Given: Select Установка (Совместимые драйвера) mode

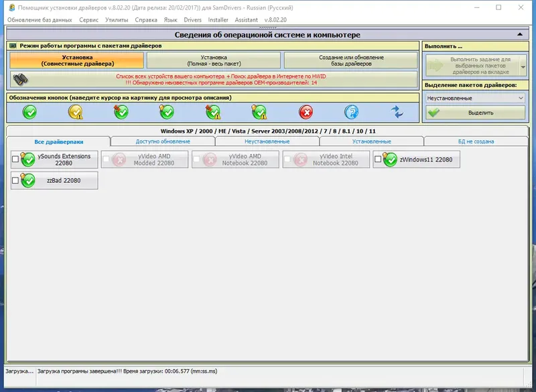Looking at the screenshot, I should click(x=77, y=60).
